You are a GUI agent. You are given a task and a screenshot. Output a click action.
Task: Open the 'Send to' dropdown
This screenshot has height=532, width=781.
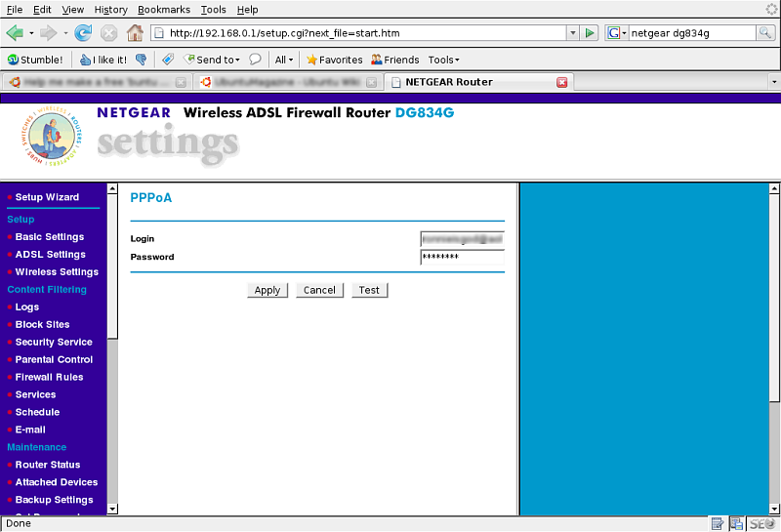(x=212, y=60)
